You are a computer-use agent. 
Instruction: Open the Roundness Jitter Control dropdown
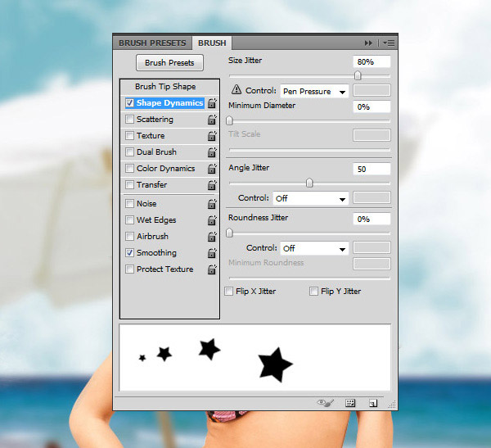tap(314, 248)
